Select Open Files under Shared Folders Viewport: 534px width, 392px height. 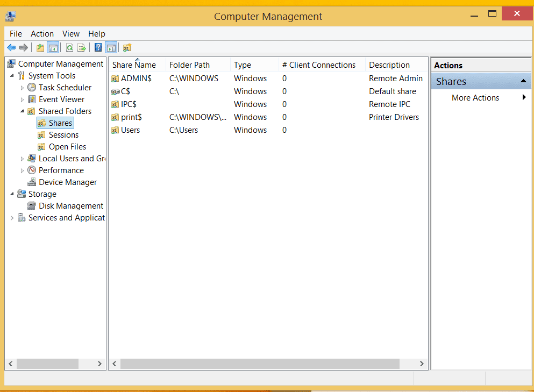coord(67,147)
